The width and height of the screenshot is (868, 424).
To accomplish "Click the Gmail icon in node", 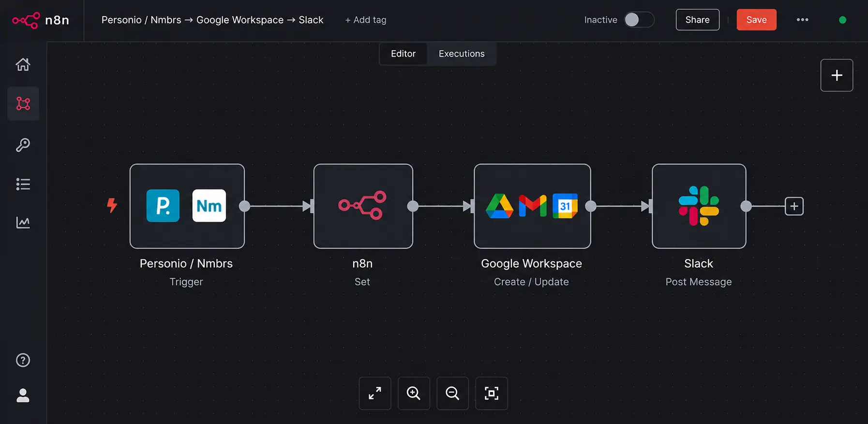I will pos(533,206).
